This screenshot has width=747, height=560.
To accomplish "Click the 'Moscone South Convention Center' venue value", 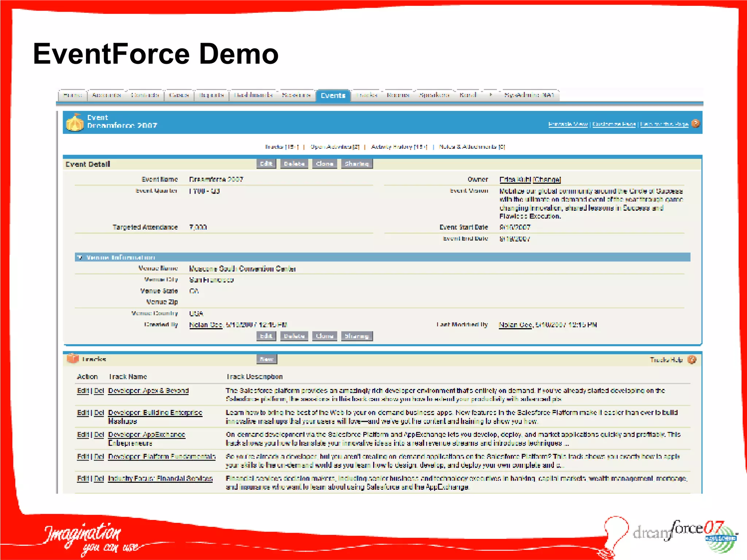I will (x=242, y=269).
